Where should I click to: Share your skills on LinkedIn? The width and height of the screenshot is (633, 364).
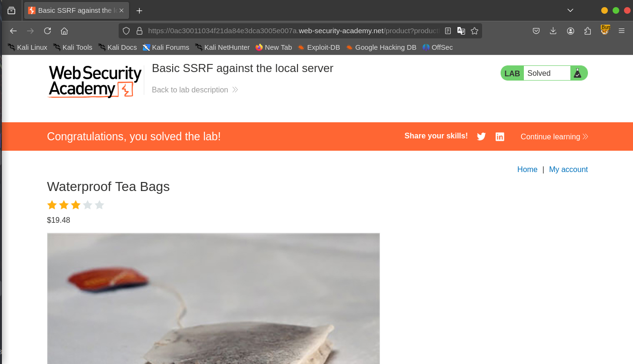pos(500,136)
